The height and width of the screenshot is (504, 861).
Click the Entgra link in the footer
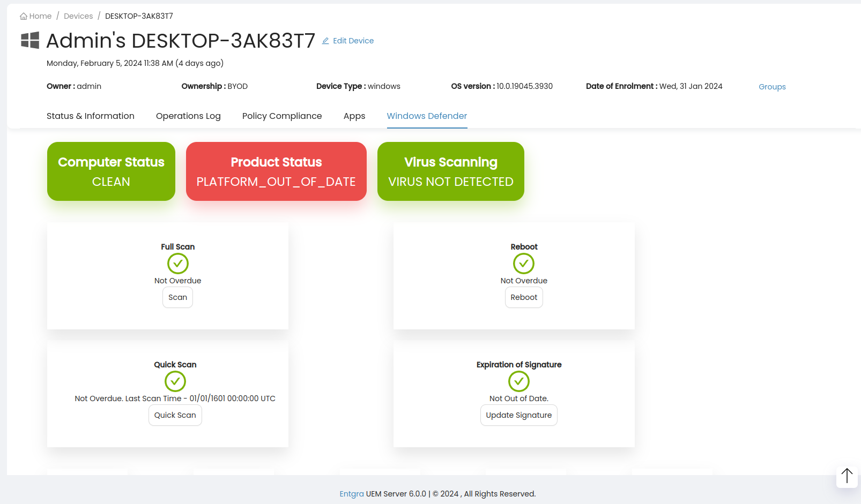point(352,493)
